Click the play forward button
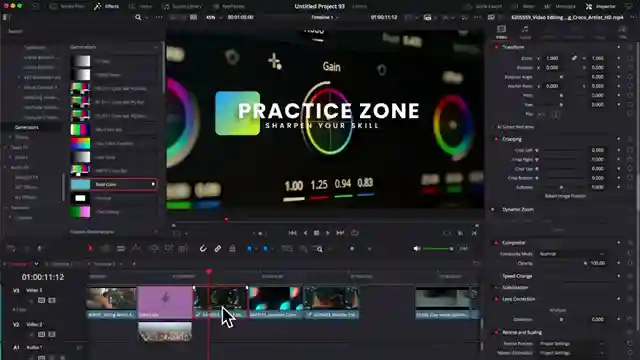The image size is (640, 360). pyautogui.click(x=328, y=233)
